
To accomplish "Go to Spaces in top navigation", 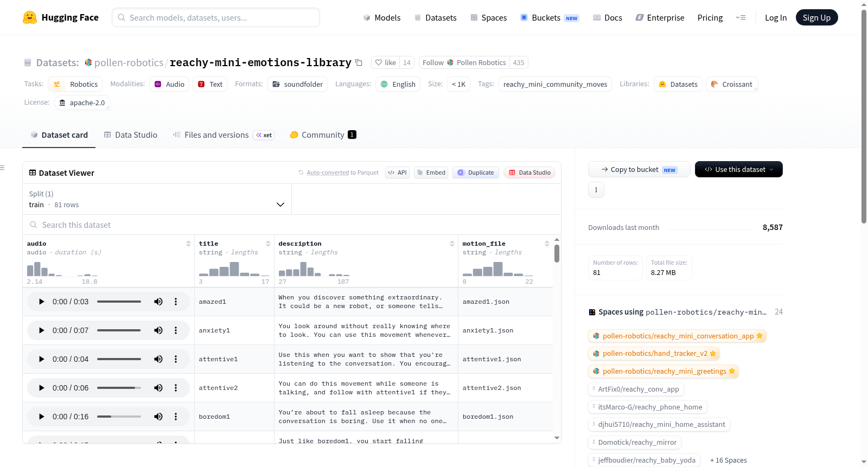I will pos(489,18).
